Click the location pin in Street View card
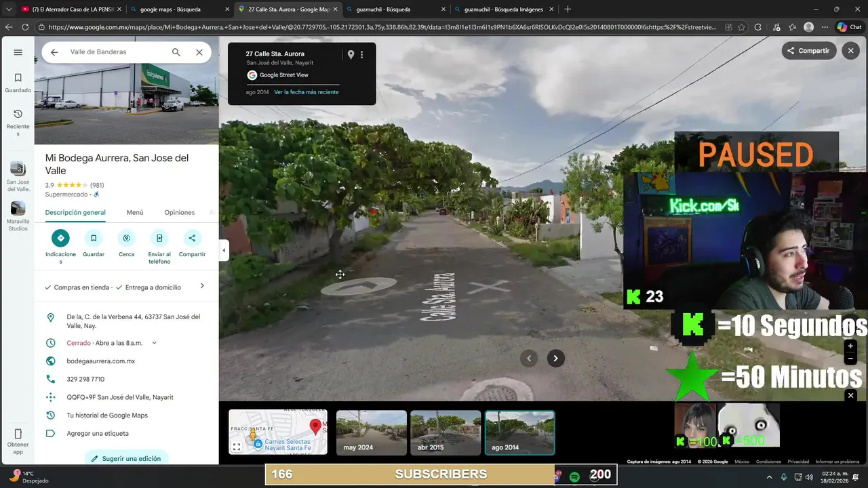868x488 pixels. tap(351, 55)
